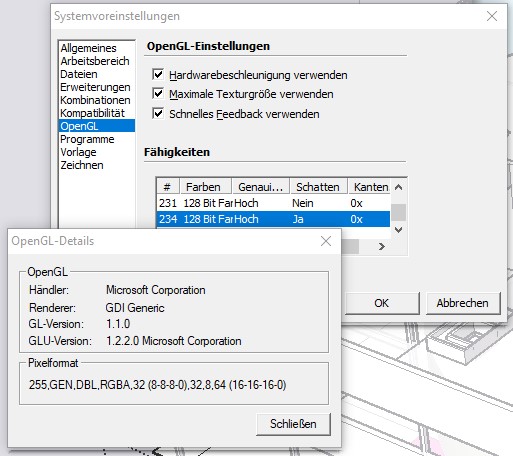This screenshot has width=513, height=456.
Task: Click Abbrechen to cancel preferences
Action: point(463,303)
